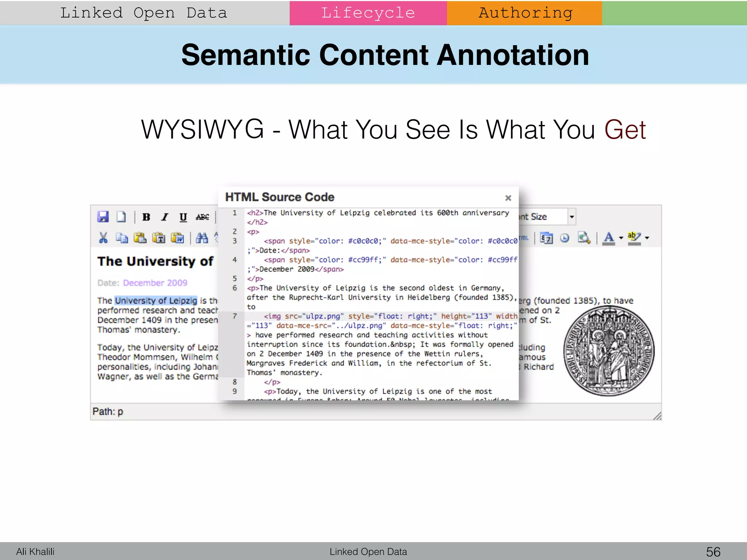Click the Insert Date calendar icon
The image size is (747, 560).
click(546, 238)
